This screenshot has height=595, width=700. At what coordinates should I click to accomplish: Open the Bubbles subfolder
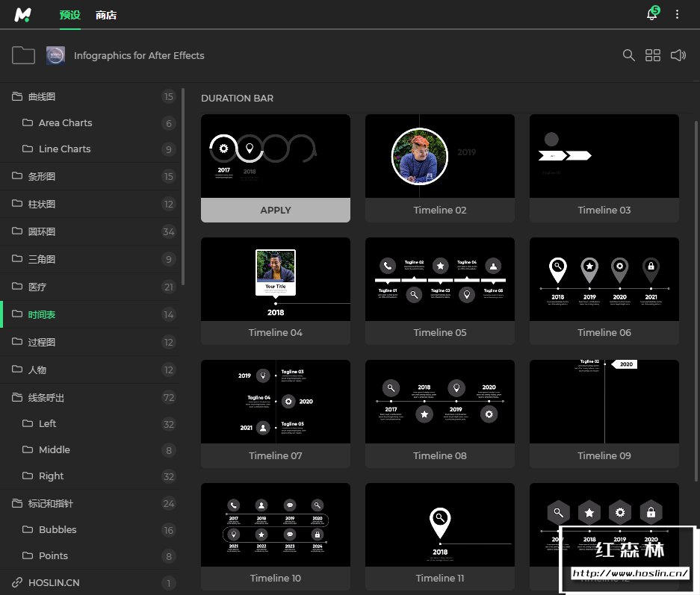(90, 529)
